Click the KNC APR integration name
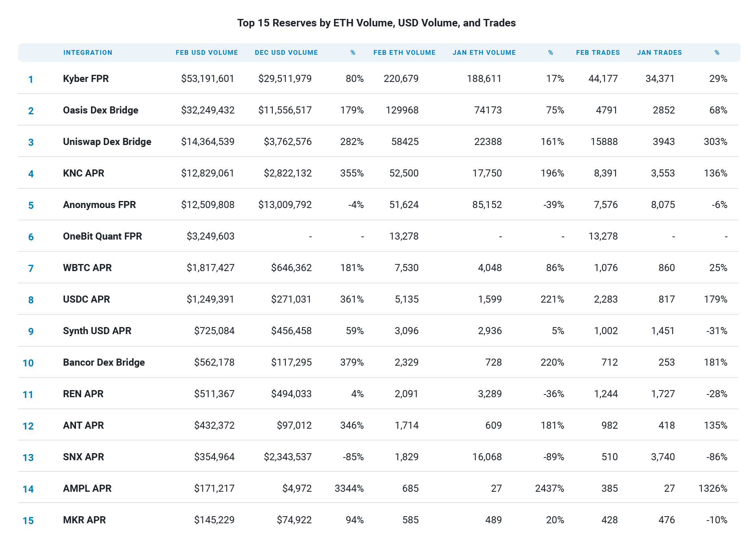 [x=83, y=173]
